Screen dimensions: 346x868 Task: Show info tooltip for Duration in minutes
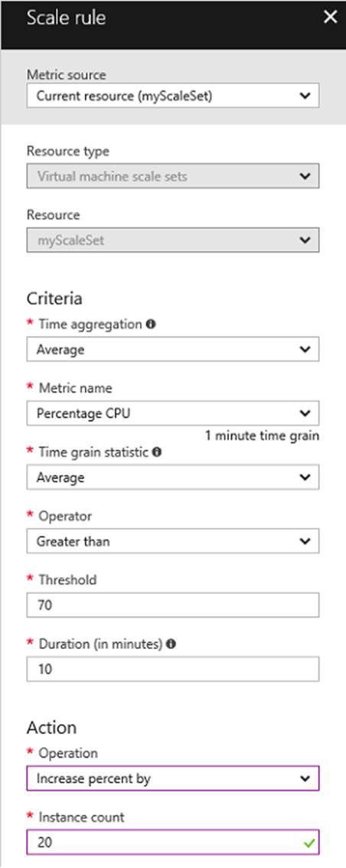(171, 644)
